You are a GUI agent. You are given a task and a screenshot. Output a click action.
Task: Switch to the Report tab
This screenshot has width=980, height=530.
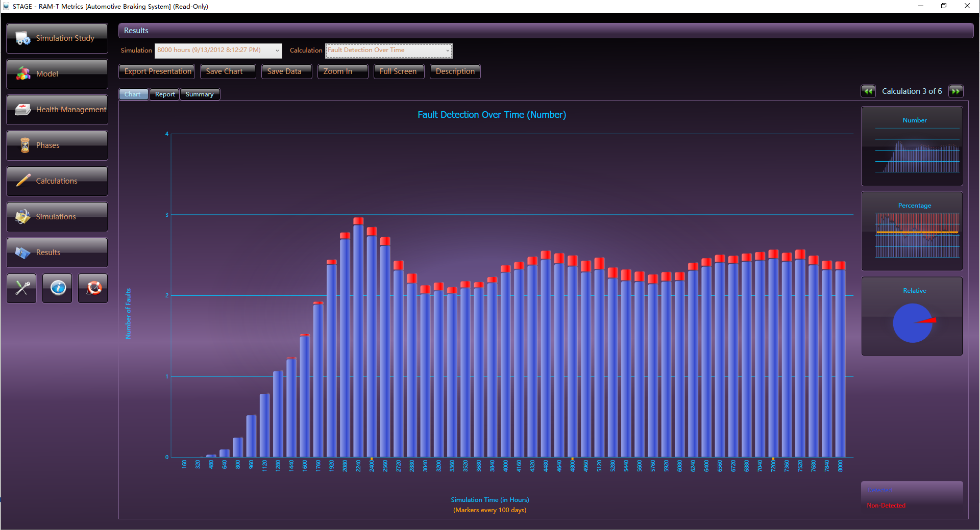[x=165, y=94]
